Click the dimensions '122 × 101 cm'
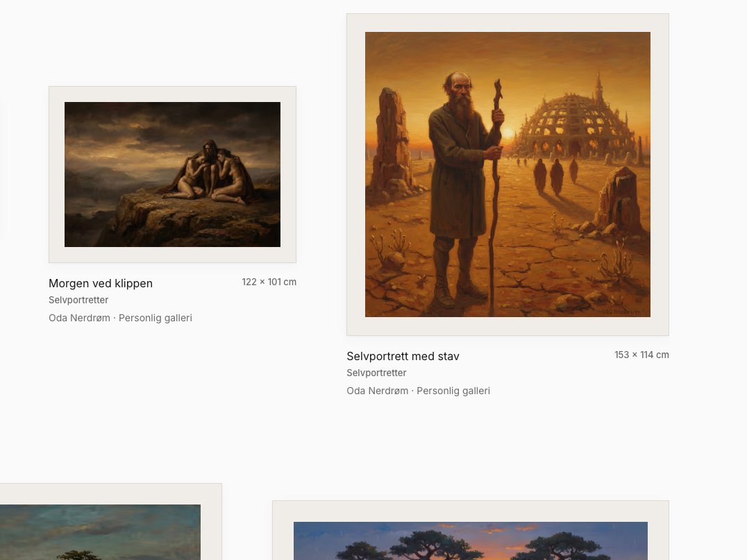The image size is (747, 560). point(269,282)
